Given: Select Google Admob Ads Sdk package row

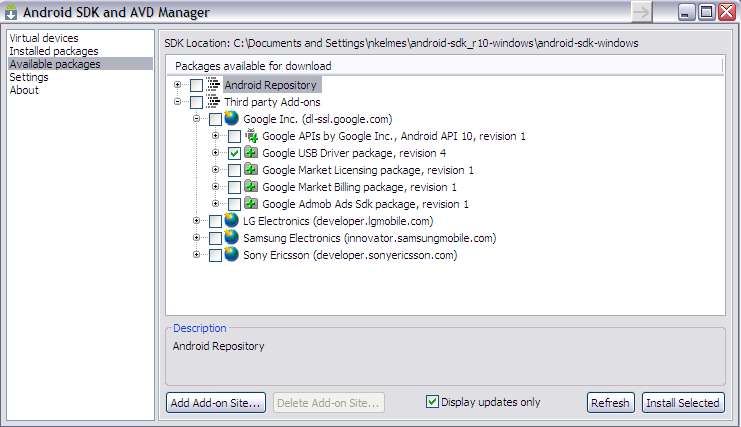Looking at the screenshot, I should point(365,204).
